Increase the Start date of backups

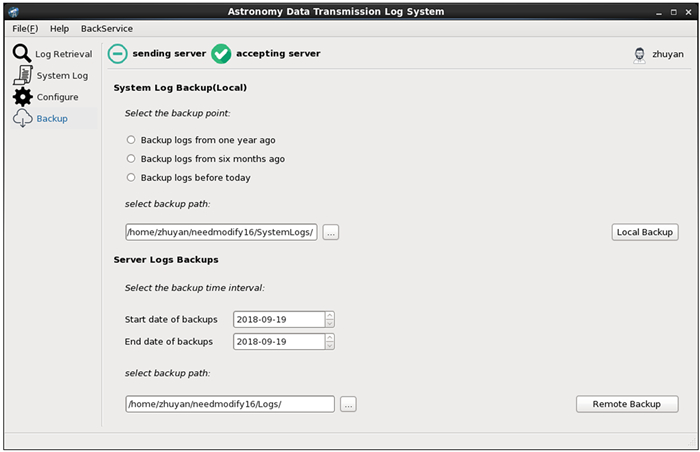tap(330, 315)
